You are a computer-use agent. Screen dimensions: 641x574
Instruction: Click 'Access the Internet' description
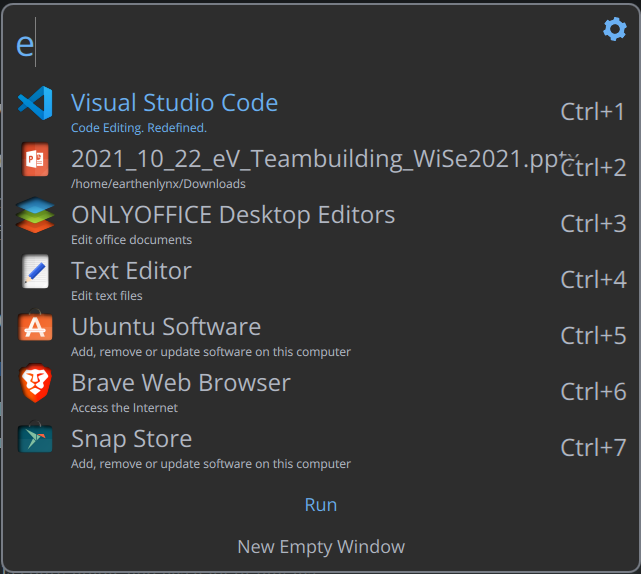pos(124,408)
